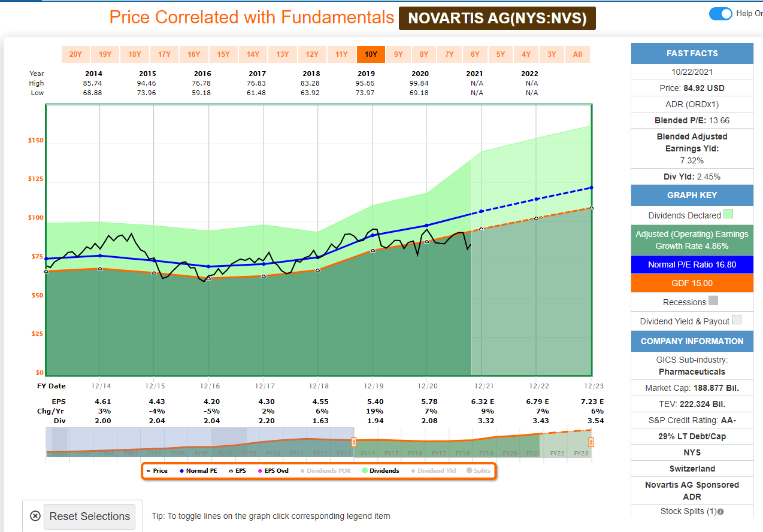Click the circled X icon beside Reset Selections
Viewport: 763px width, 532px height.
pos(35,516)
